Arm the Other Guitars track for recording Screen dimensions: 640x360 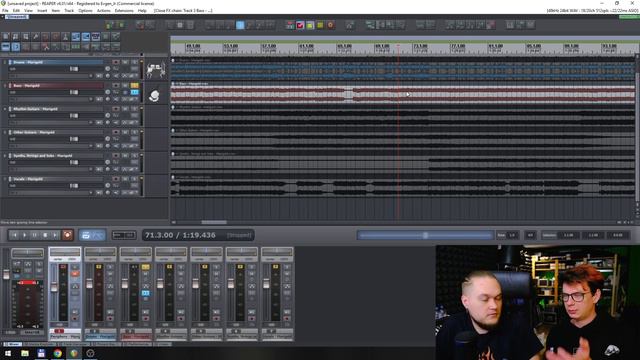116,132
